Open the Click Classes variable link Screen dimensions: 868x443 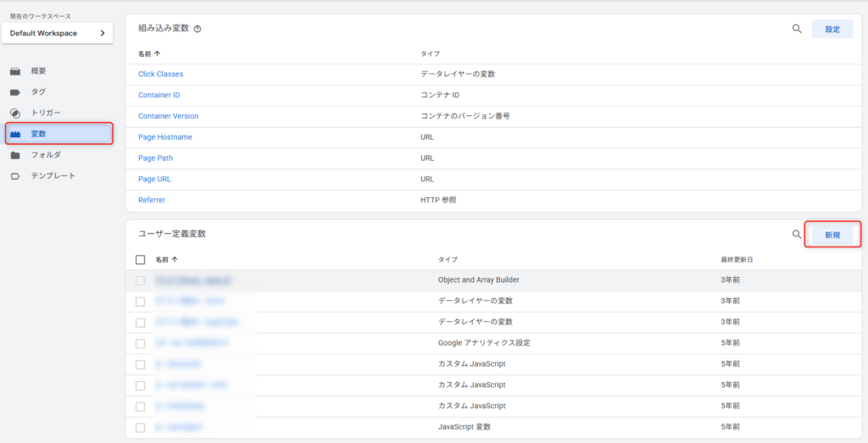tap(160, 75)
